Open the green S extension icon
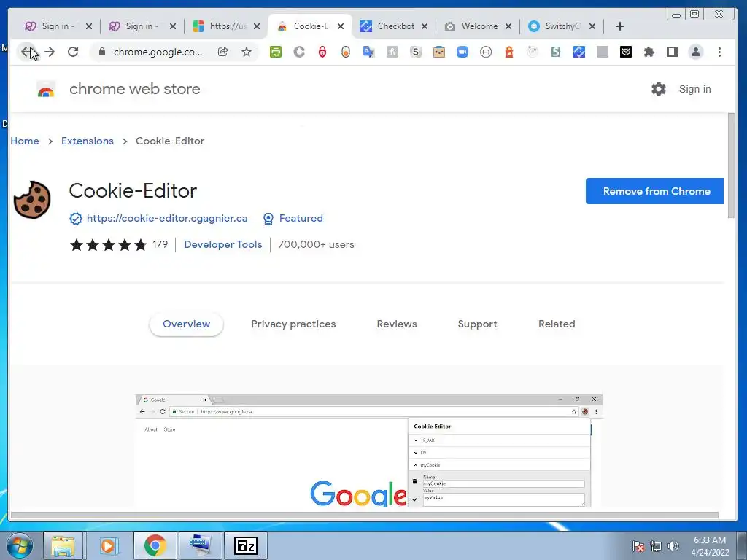Viewport: 747px width, 560px height. (555, 52)
